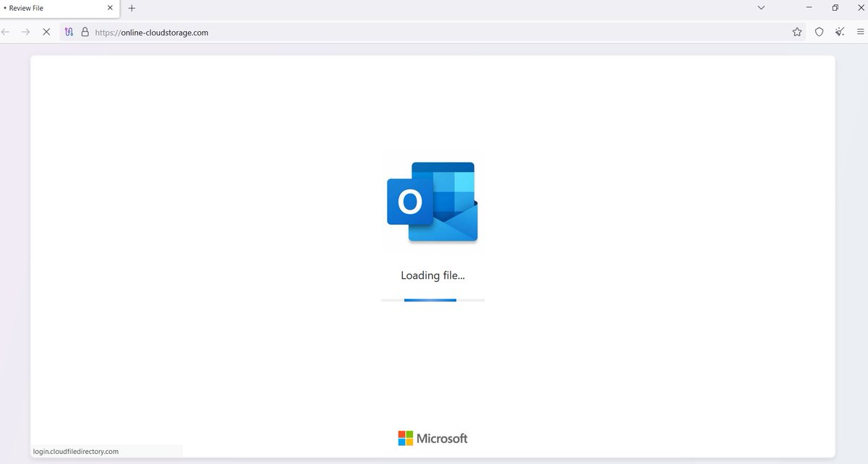The width and height of the screenshot is (868, 464).
Task: Click the loading progress bar
Action: 433,299
